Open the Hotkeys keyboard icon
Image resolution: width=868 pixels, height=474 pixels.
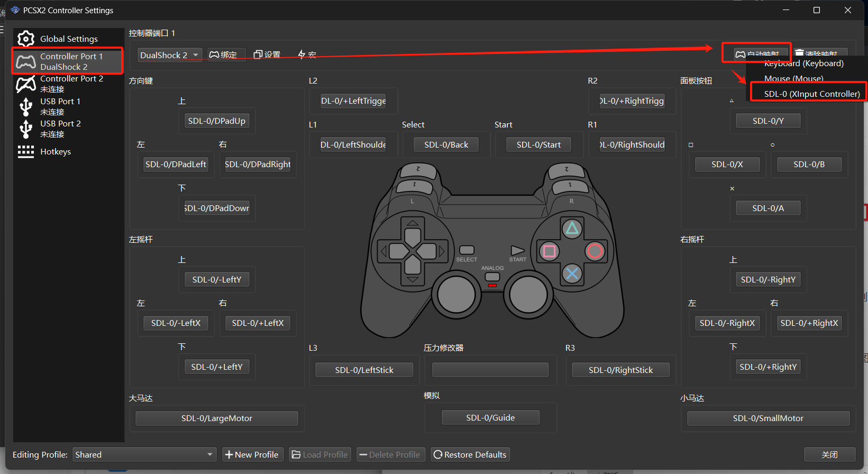26,152
